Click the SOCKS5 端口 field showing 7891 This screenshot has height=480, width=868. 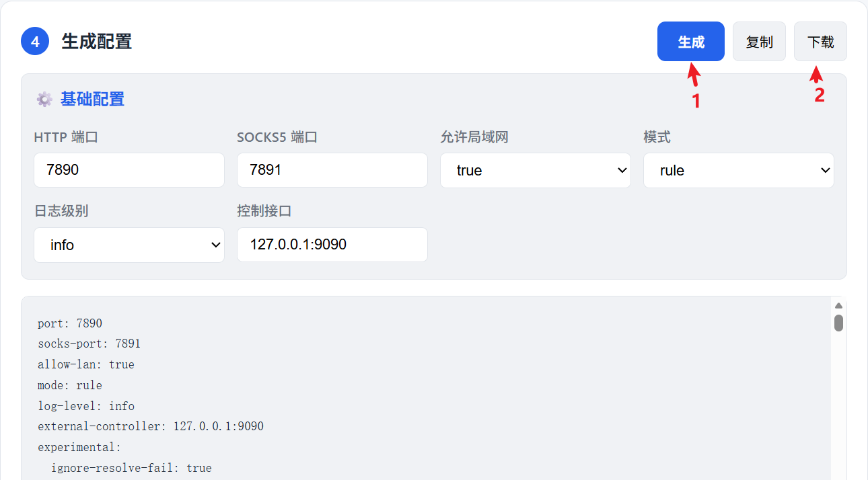click(x=332, y=170)
